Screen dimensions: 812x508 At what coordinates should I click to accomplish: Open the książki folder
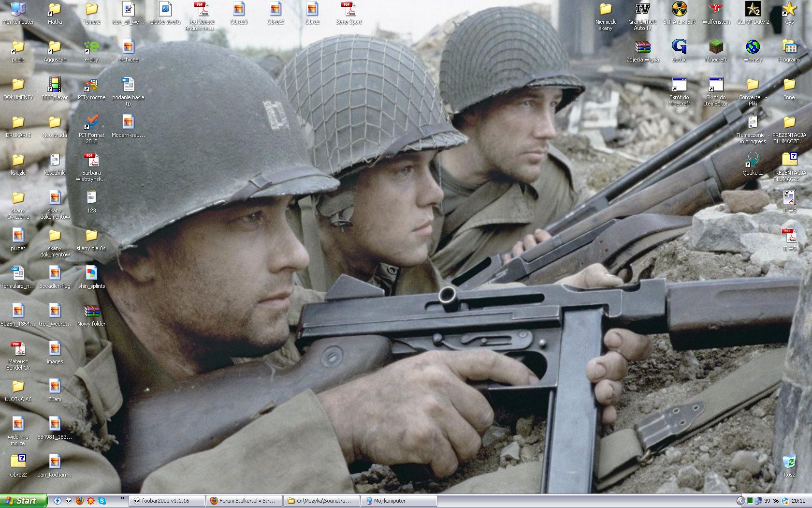[x=18, y=164]
